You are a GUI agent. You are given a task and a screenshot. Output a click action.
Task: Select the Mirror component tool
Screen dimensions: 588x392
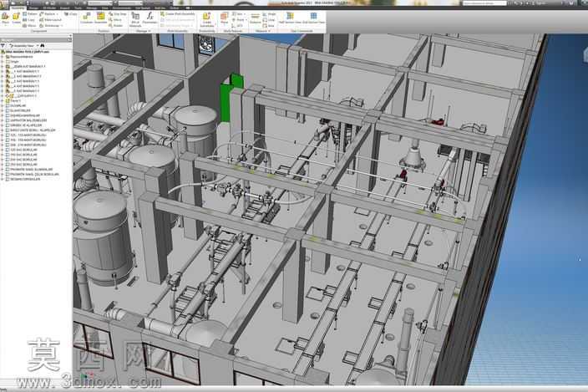(29, 26)
